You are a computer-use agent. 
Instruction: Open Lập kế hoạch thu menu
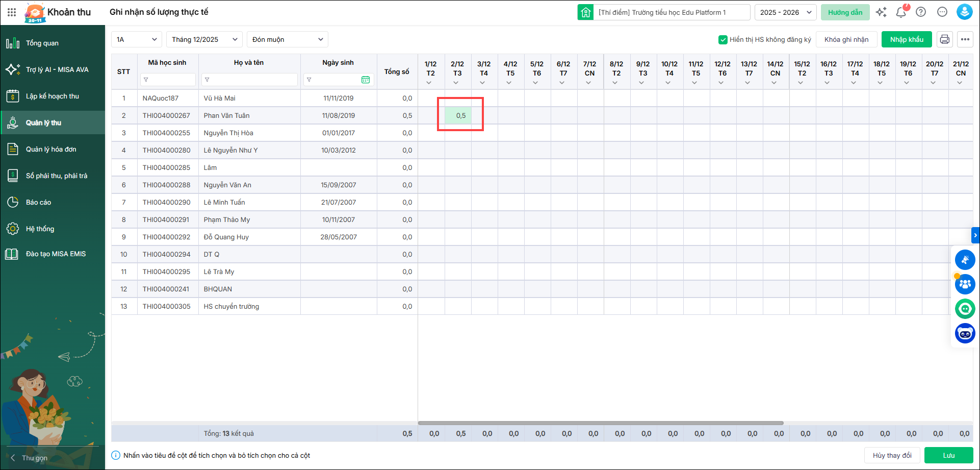[53, 96]
